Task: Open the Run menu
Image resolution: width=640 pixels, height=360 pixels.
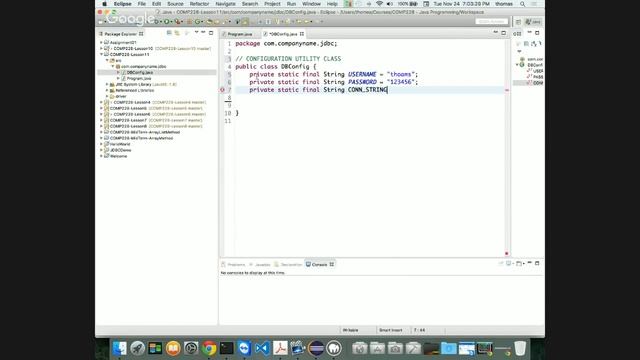Action: pyautogui.click(x=291, y=4)
